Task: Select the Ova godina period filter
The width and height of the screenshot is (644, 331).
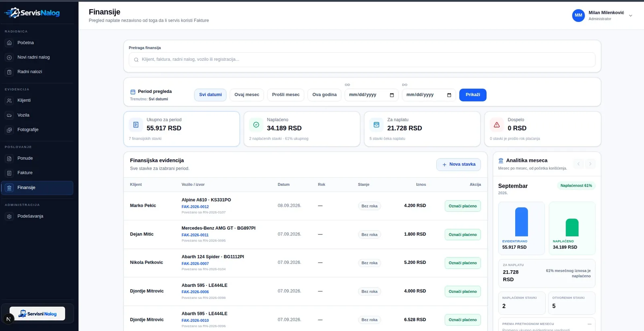Action: pos(324,95)
